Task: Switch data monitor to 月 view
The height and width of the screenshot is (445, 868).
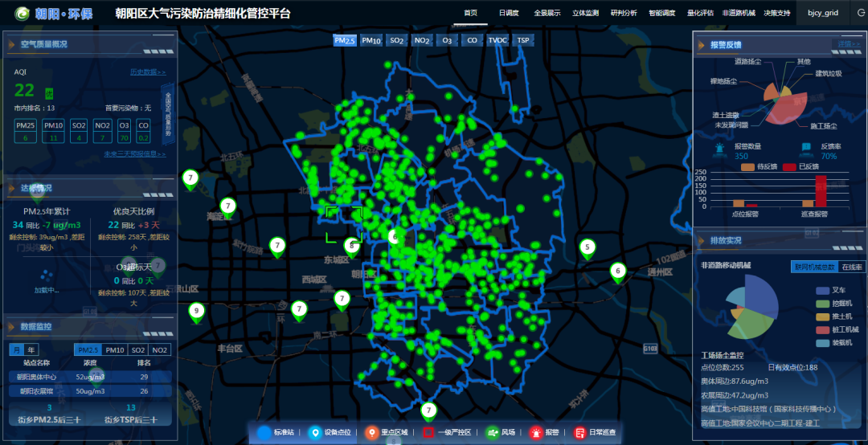Action: click(x=17, y=349)
